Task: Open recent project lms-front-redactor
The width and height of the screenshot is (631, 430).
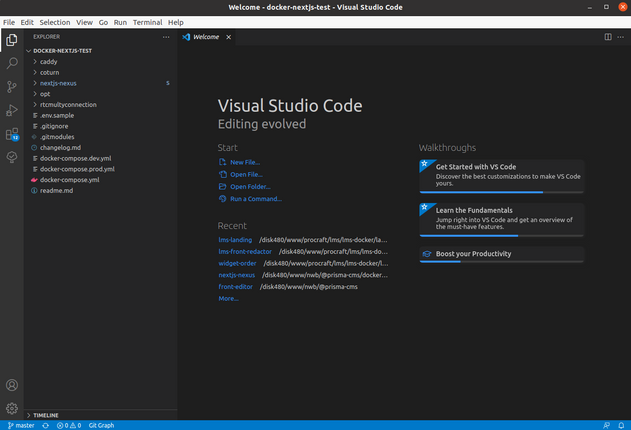Action: click(245, 251)
